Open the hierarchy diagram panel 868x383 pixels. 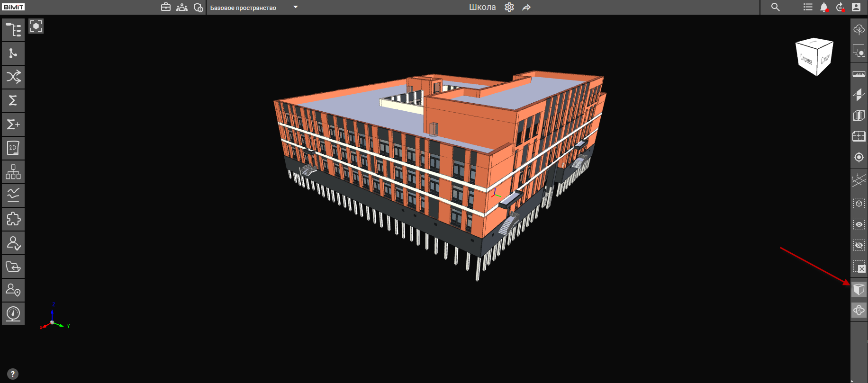13,172
